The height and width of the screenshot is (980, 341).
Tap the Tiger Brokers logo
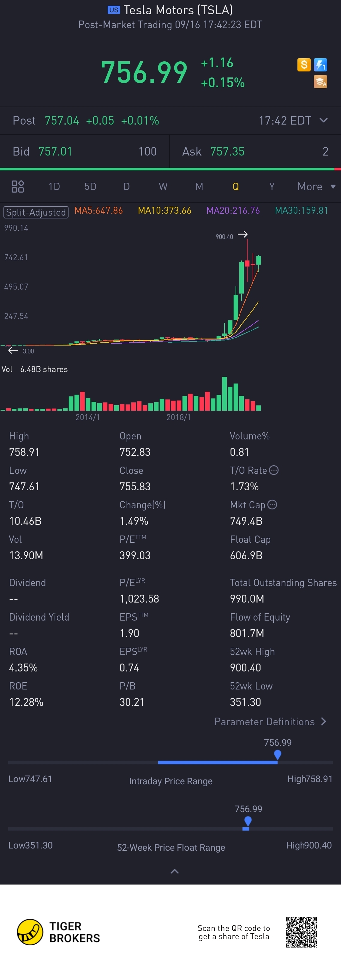58,932
